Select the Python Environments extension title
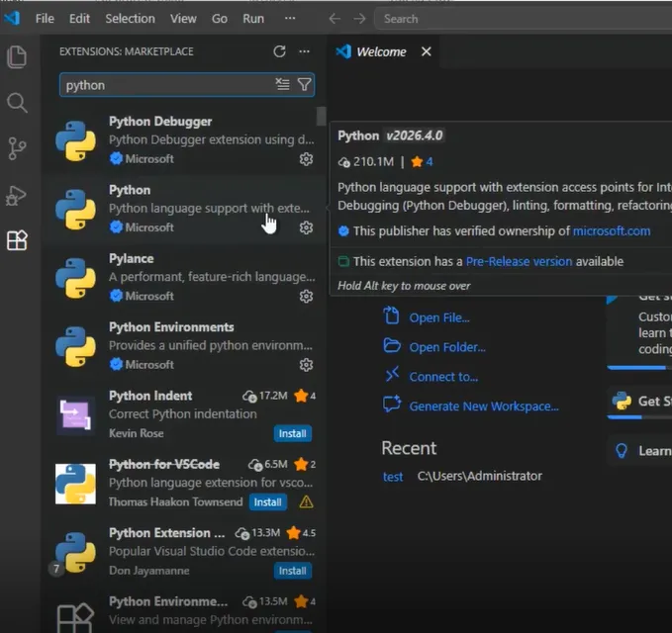Viewport: 672px width, 633px height. 171,327
